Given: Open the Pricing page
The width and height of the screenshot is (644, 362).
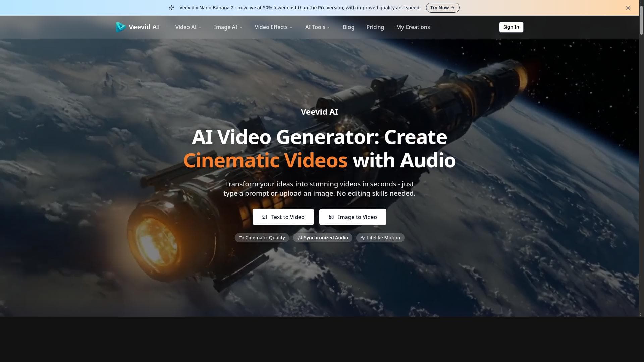Looking at the screenshot, I should click(x=375, y=27).
